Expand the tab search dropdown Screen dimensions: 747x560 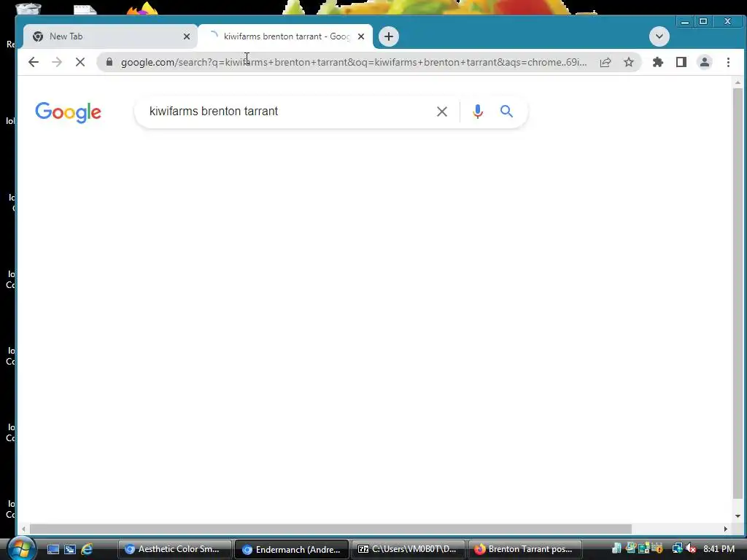[659, 36]
